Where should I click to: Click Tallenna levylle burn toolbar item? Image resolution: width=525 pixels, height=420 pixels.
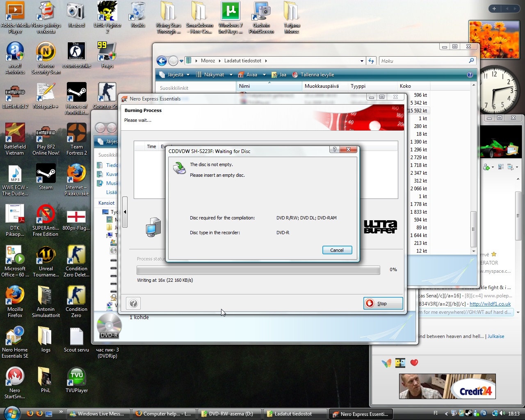tap(313, 75)
